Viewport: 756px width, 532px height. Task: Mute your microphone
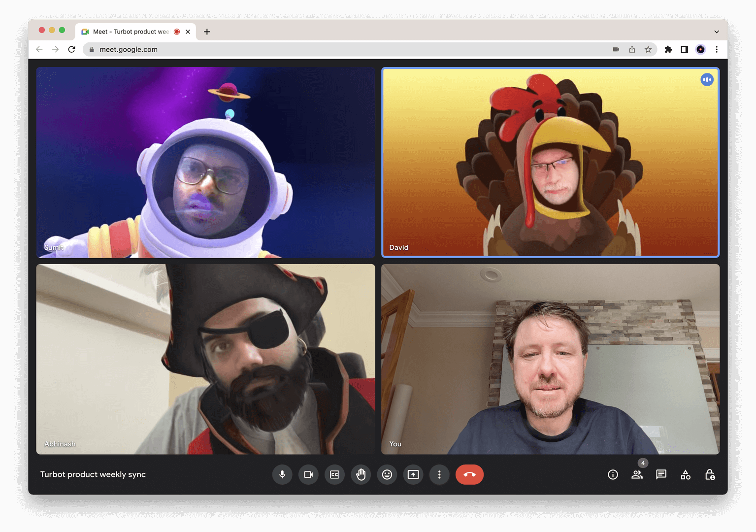pyautogui.click(x=282, y=474)
